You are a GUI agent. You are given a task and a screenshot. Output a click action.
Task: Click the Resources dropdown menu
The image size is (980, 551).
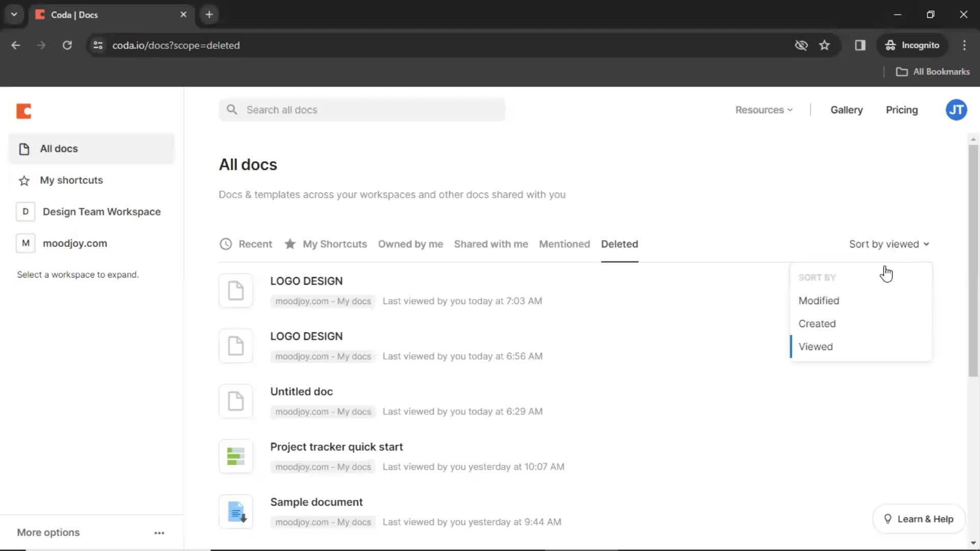click(764, 110)
